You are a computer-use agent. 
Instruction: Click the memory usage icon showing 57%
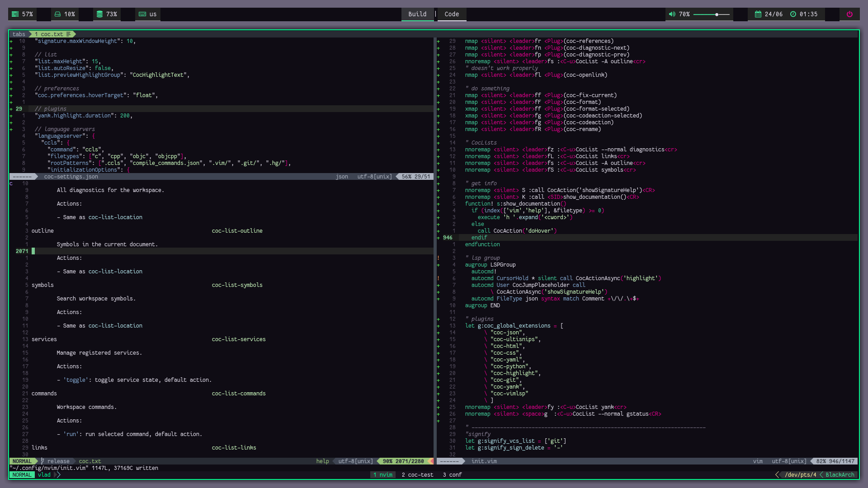coord(15,14)
